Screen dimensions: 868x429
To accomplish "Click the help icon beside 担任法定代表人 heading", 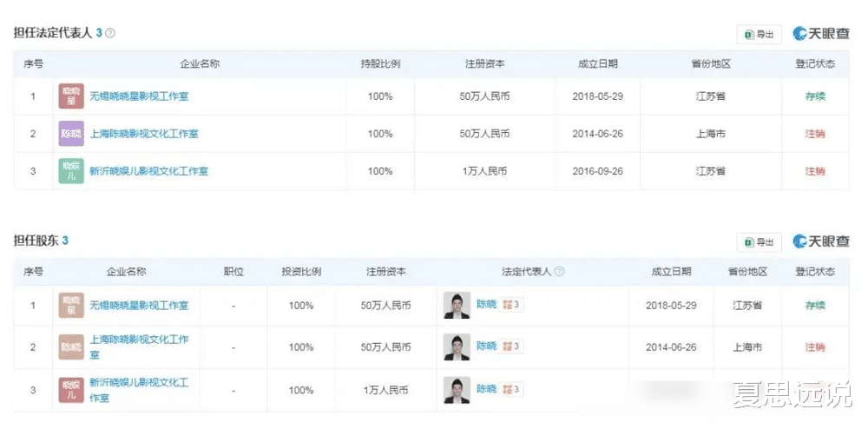I will tap(110, 33).
